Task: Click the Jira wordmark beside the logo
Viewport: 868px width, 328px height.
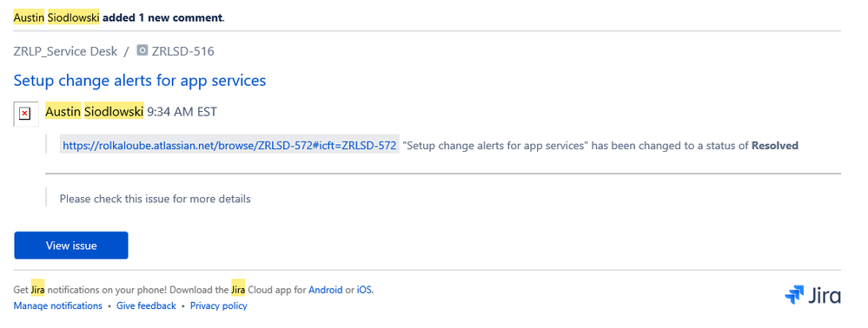Action: [x=825, y=296]
